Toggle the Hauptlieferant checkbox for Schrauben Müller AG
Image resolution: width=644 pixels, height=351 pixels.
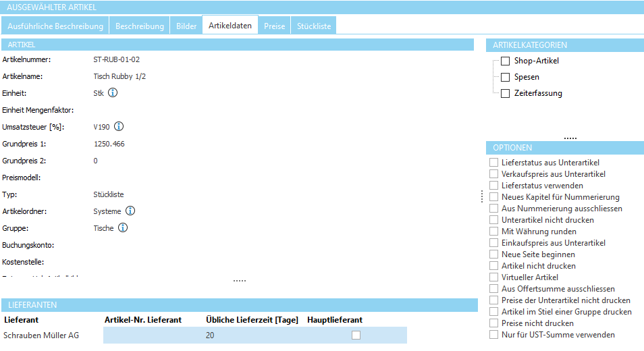pyautogui.click(x=356, y=335)
